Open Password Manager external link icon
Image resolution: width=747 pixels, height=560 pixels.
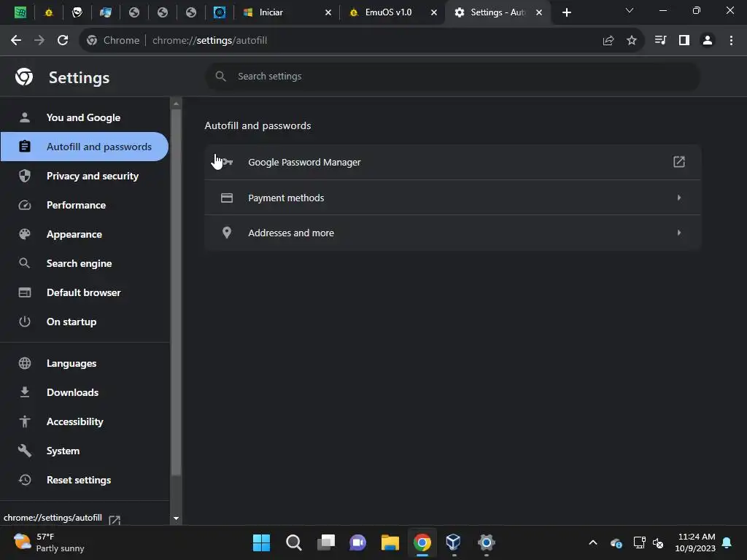679,162
